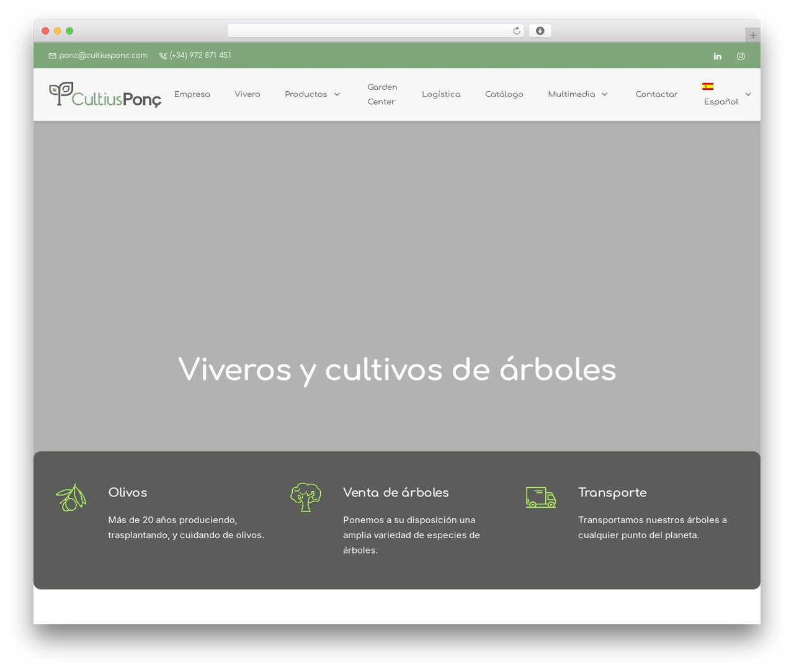The image size is (794, 672).
Task: Navigate to Logística
Action: [441, 94]
